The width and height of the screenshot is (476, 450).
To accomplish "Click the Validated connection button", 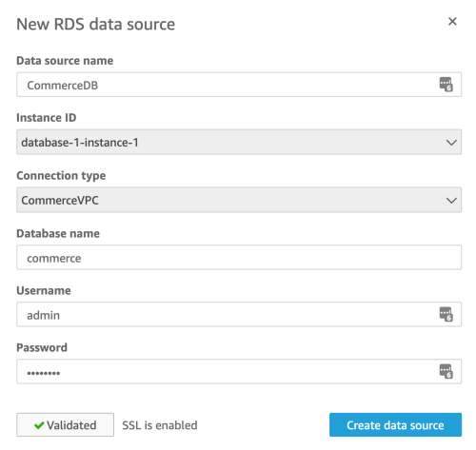I will pyautogui.click(x=65, y=425).
